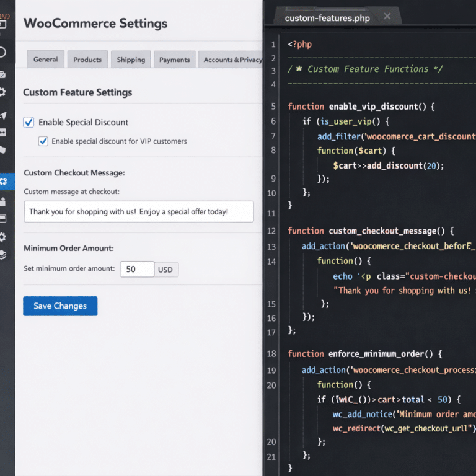Open the gear icon above the layers icon

[x=2, y=237]
